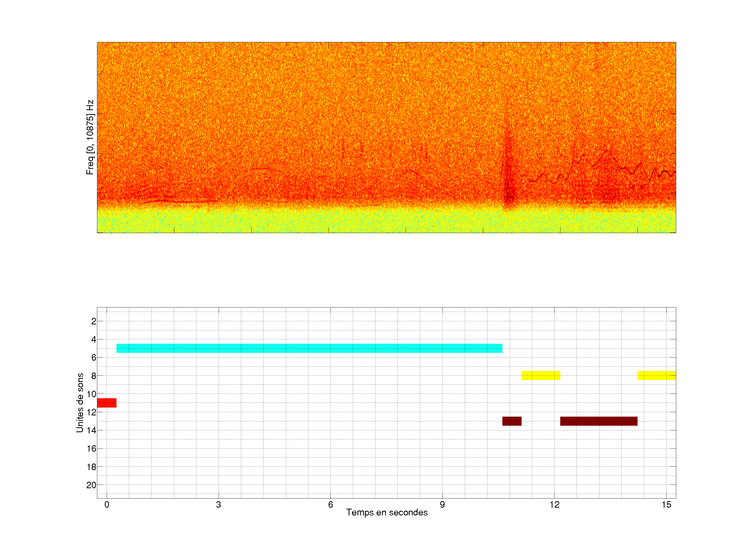Click the cyan bar at sound unit 5
Screen dimensions: 747x560
[309, 348]
